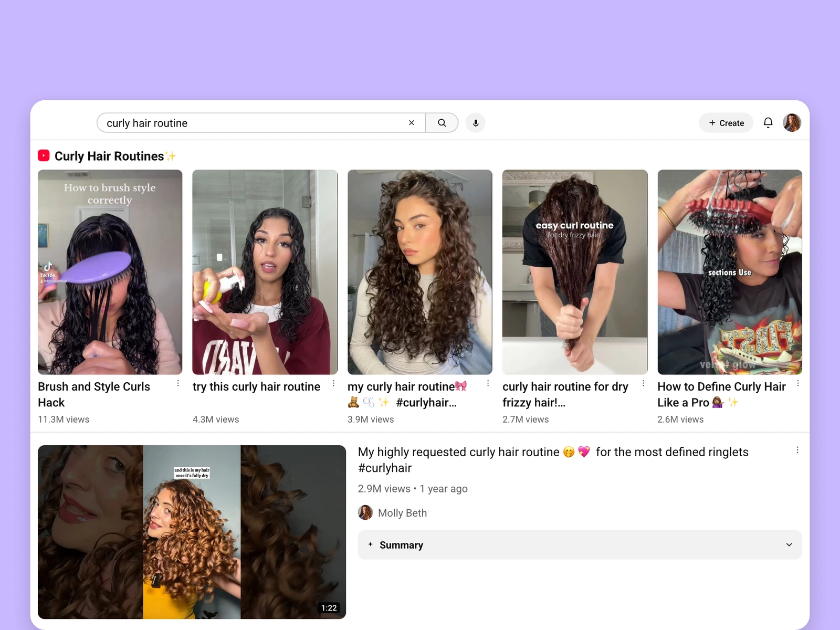Open the notifications bell
The height and width of the screenshot is (630, 840).
click(768, 123)
